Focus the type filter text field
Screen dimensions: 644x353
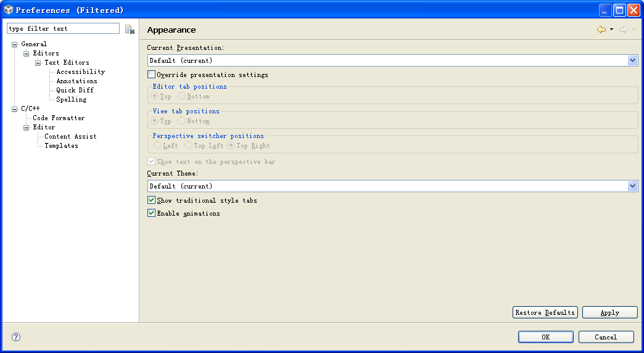(x=62, y=29)
